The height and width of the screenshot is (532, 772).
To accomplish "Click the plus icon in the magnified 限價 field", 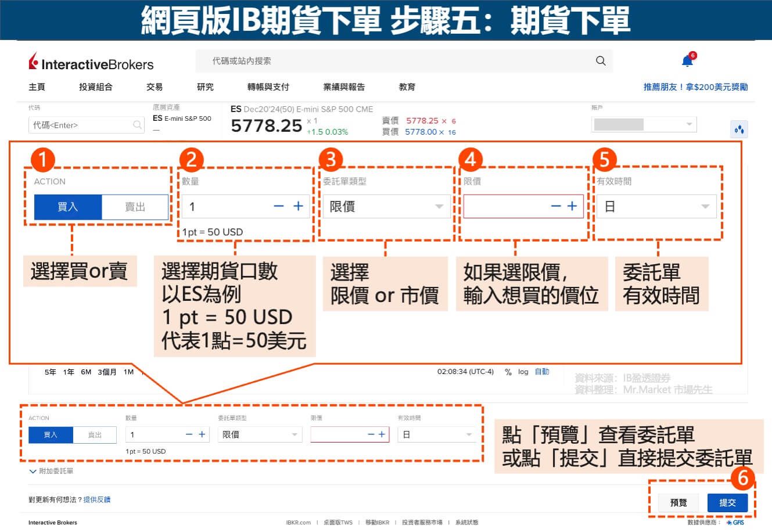I will pos(572,206).
